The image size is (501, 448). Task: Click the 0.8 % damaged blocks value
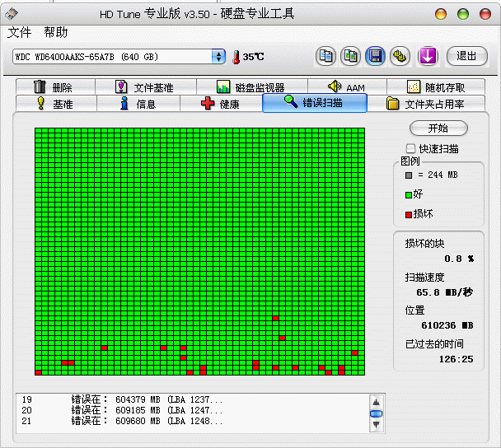459,259
